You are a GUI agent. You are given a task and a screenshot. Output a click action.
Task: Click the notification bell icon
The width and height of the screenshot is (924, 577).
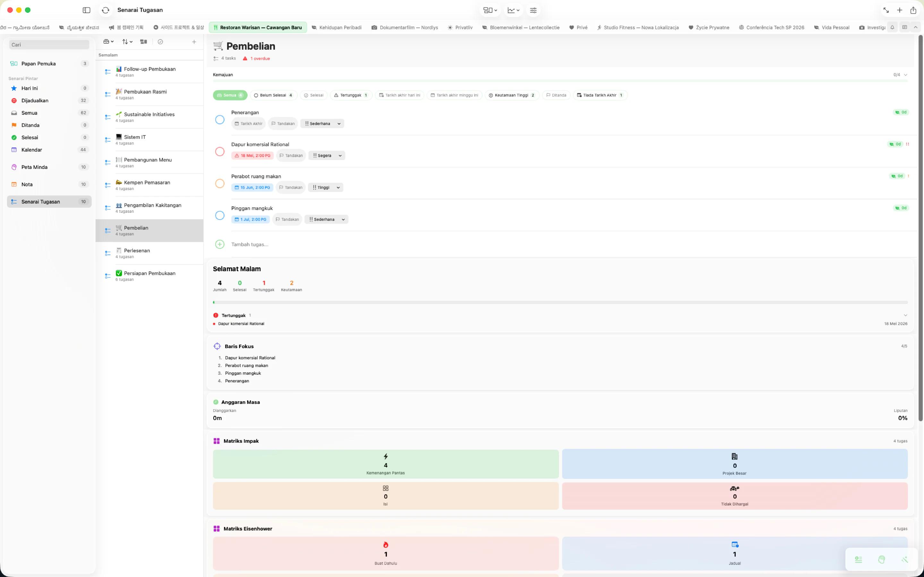(892, 28)
